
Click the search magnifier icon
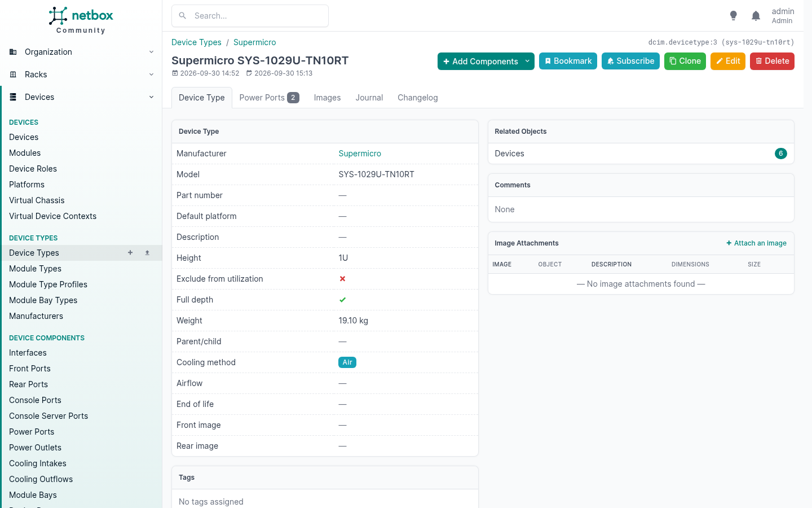[183, 16]
